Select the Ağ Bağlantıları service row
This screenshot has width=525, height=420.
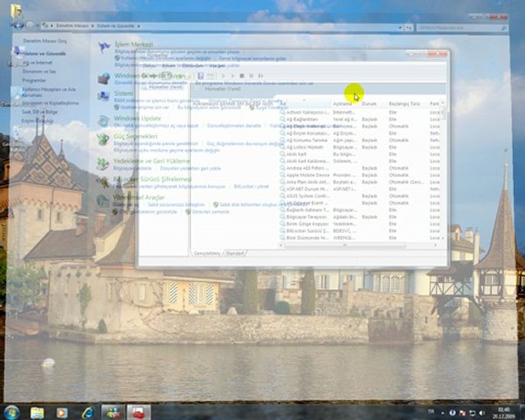pyautogui.click(x=360, y=119)
